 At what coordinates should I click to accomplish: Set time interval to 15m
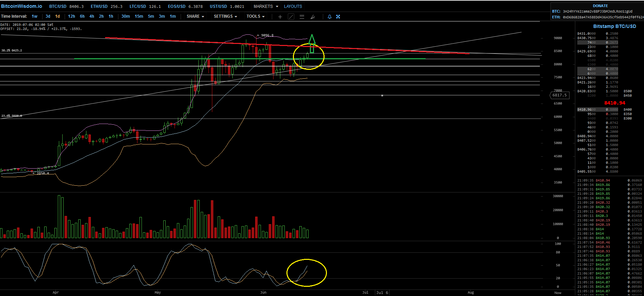[x=139, y=16]
